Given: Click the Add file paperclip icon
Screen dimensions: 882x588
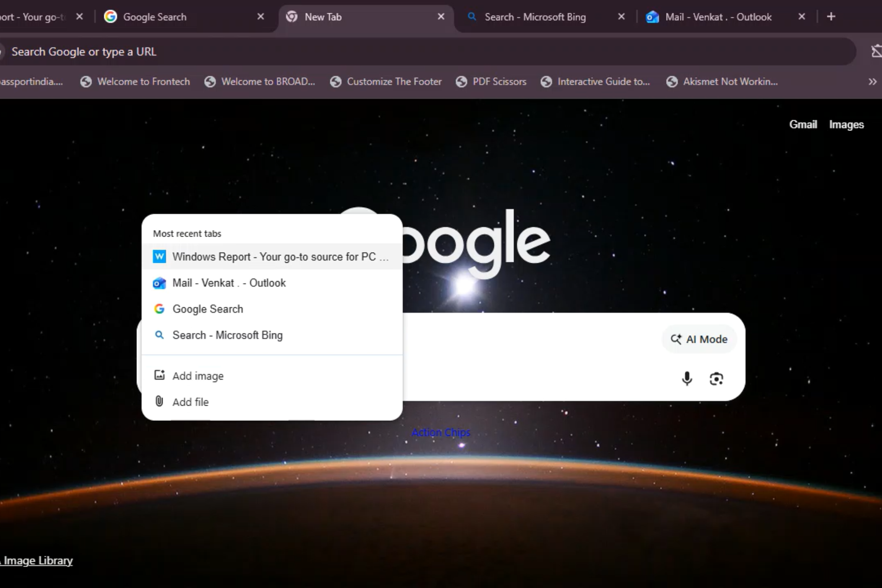Looking at the screenshot, I should 159,401.
